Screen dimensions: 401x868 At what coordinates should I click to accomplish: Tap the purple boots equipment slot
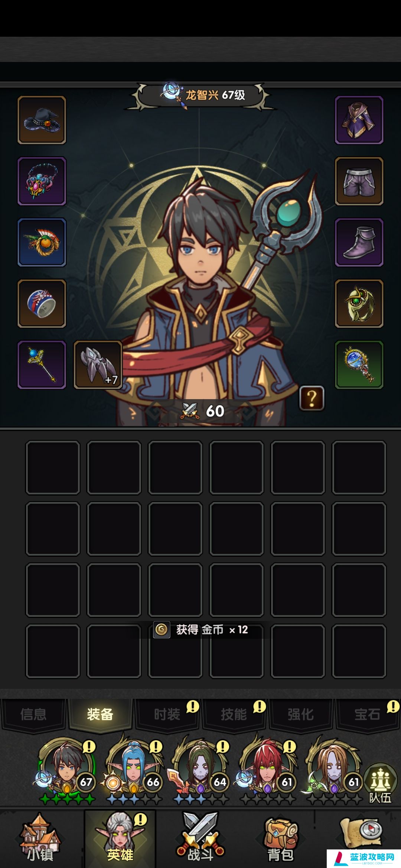click(x=359, y=242)
